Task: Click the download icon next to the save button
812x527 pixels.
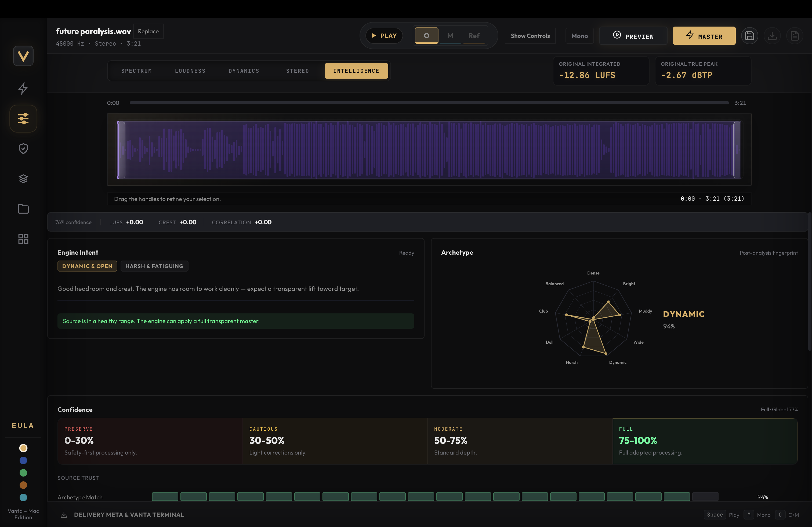Action: coord(772,35)
